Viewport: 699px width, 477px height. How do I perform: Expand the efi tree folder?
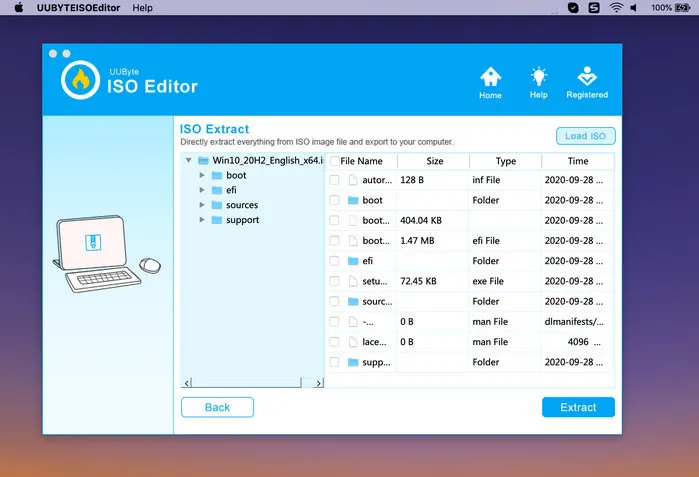(x=202, y=190)
